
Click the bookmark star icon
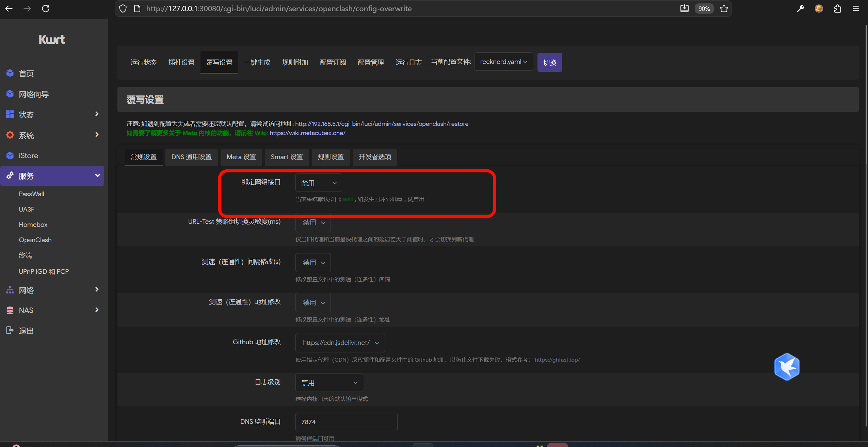(724, 9)
